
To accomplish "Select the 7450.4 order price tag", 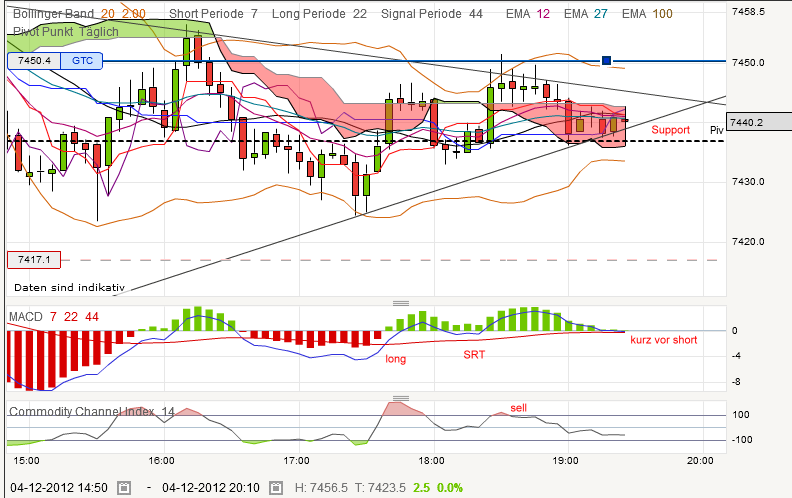I will [34, 61].
